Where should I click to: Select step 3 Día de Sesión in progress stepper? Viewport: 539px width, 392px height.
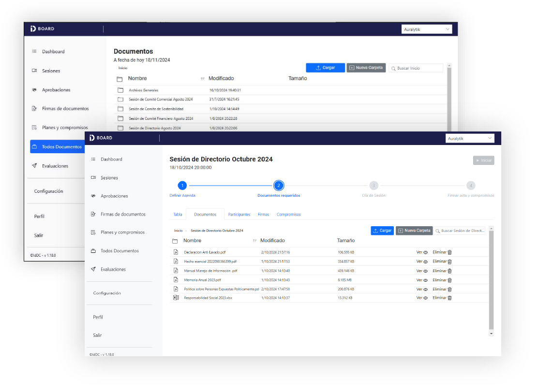tap(374, 186)
